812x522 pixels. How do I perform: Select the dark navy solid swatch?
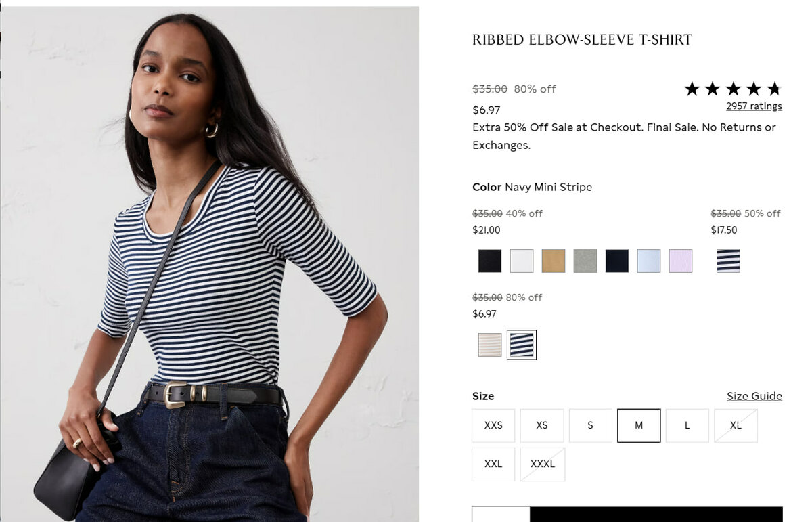617,261
